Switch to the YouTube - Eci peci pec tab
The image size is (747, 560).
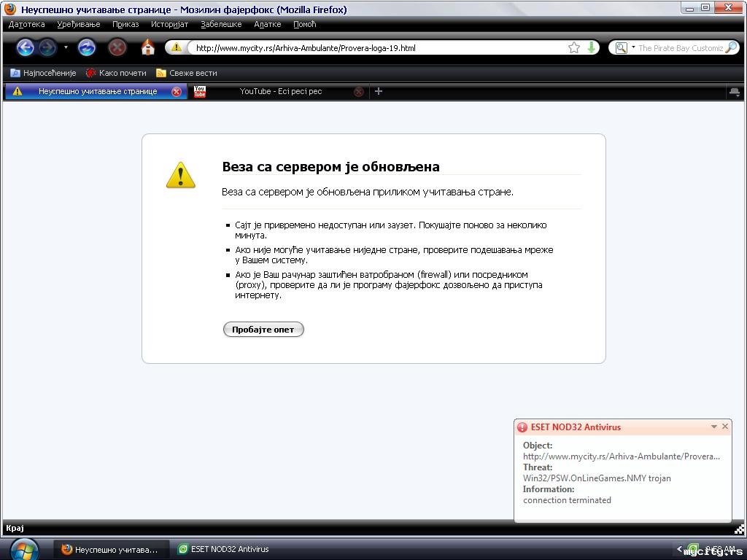pos(280,91)
